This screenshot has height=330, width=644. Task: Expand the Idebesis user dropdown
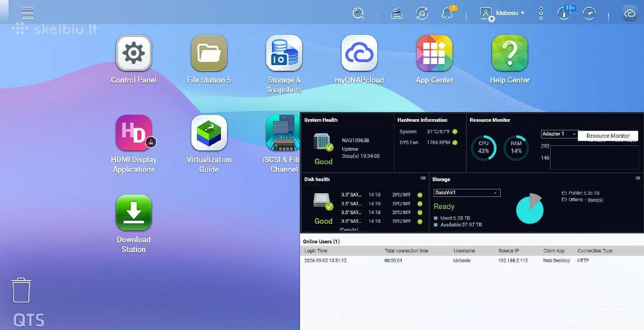502,13
